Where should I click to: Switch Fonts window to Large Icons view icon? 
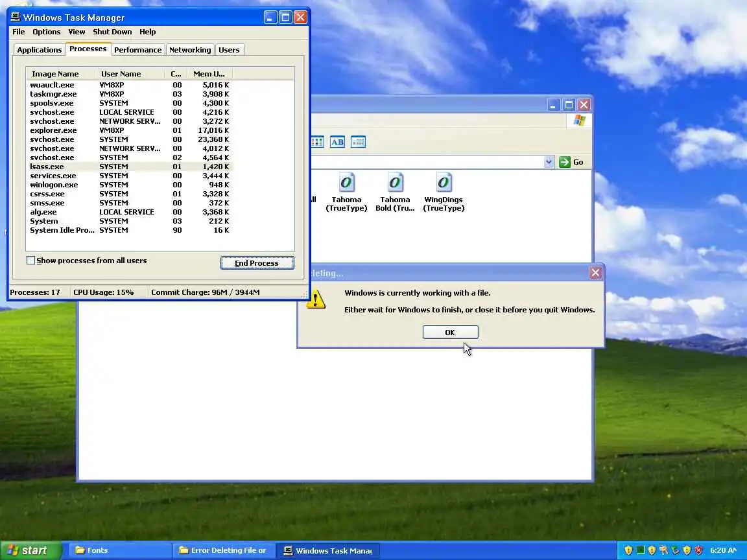tap(318, 142)
